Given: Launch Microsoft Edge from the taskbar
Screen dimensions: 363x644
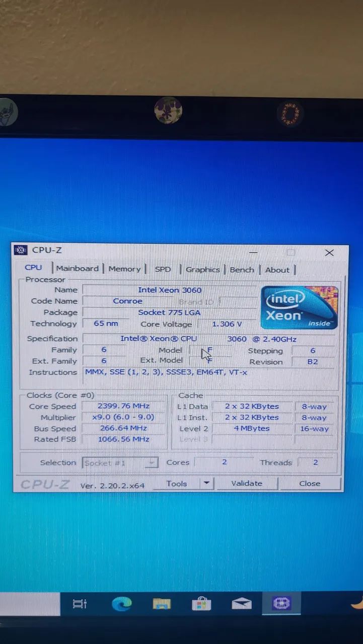Looking at the screenshot, I should pos(121,603).
